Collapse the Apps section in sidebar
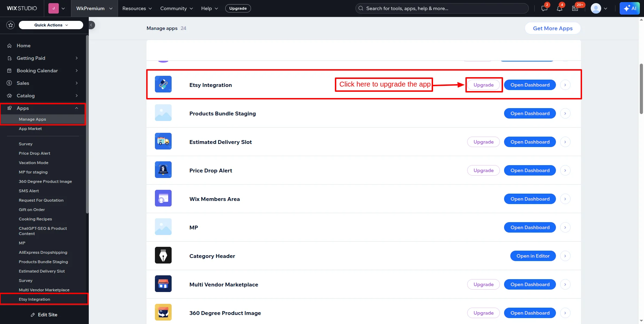Viewport: 644px width, 324px height. point(77,108)
